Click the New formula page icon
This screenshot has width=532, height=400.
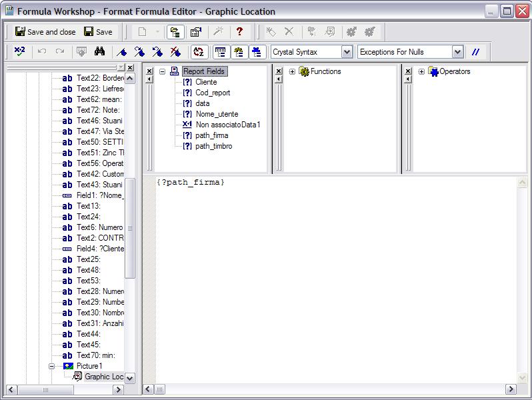pyautogui.click(x=143, y=32)
